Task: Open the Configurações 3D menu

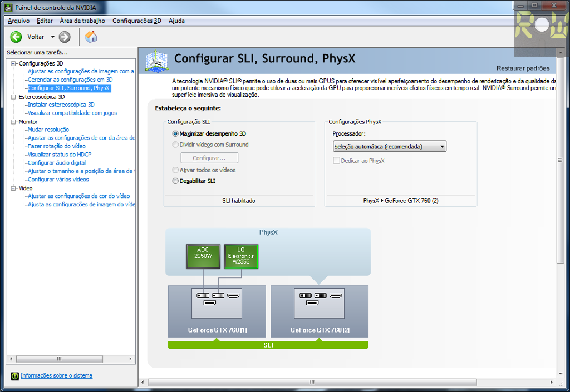Action: tap(137, 21)
